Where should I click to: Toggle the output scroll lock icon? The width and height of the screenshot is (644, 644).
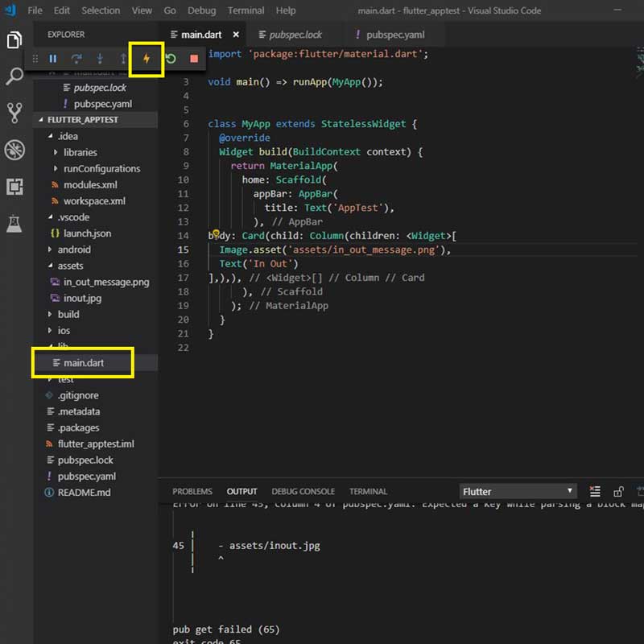point(618,491)
